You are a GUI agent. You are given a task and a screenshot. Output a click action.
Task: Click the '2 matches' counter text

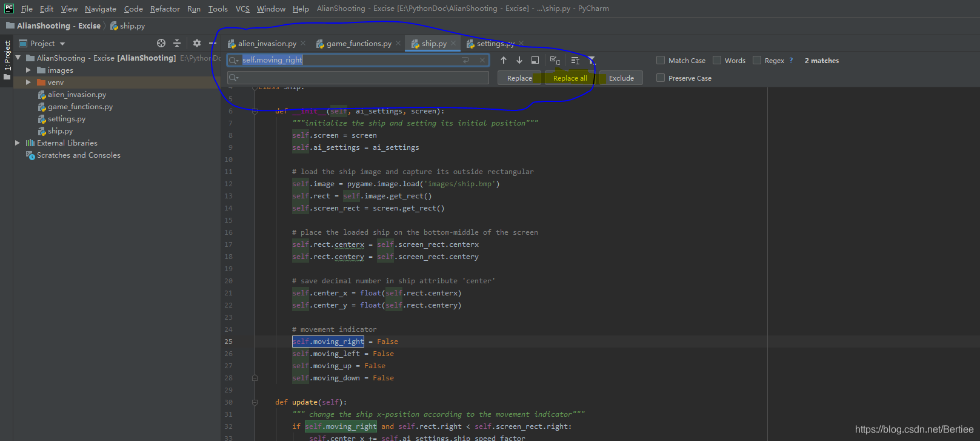822,61
